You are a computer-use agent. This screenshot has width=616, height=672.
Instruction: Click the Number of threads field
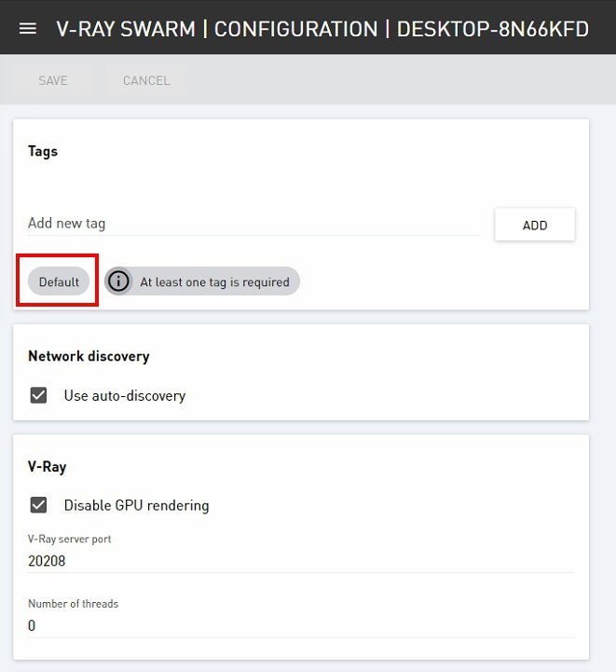pyautogui.click(x=301, y=625)
